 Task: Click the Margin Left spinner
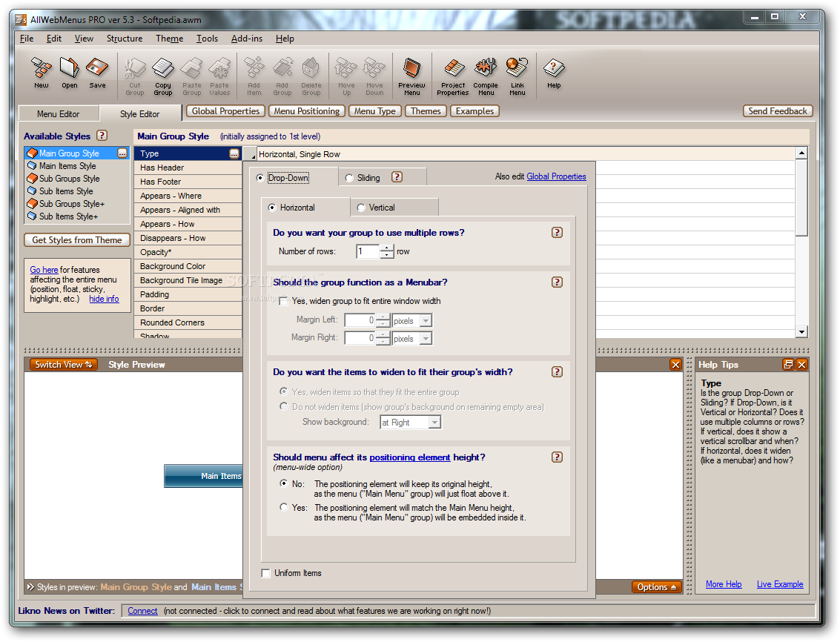click(x=383, y=320)
